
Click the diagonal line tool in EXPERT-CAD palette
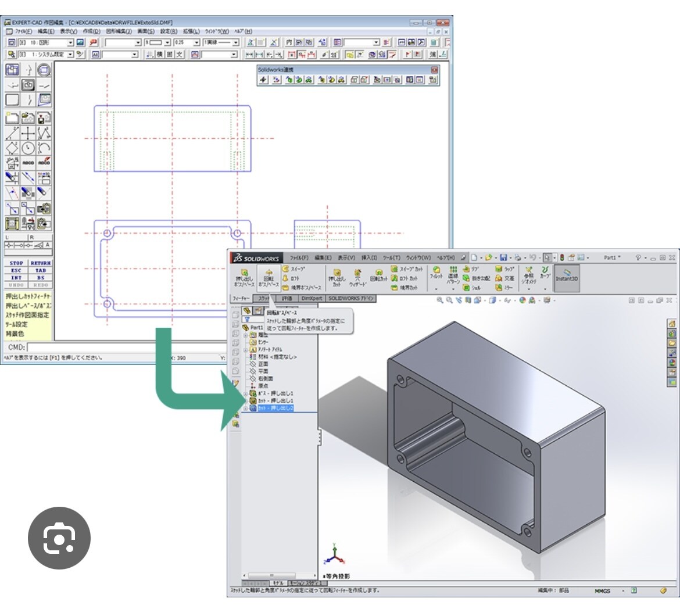click(12, 133)
